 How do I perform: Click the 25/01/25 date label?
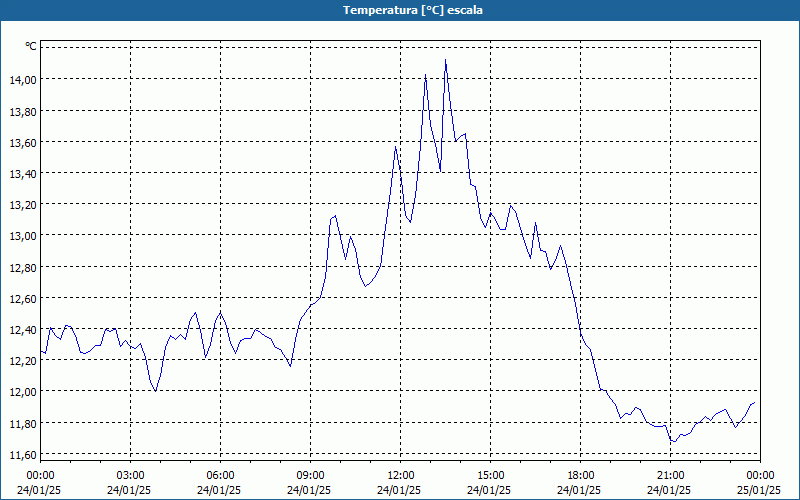760,489
